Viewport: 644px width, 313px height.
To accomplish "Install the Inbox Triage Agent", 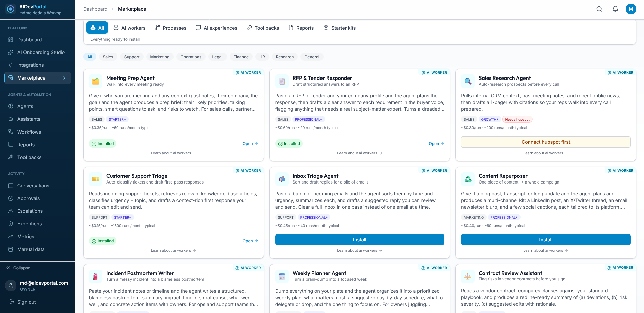I will [x=359, y=240].
